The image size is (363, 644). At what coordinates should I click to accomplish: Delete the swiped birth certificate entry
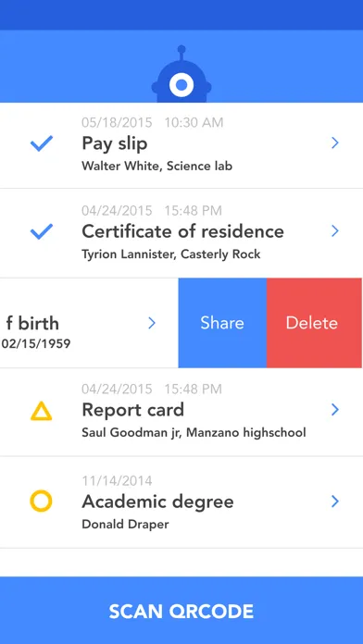[315, 323]
